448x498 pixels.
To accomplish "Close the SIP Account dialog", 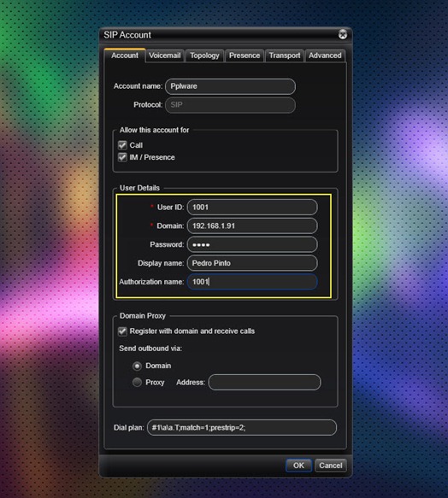I will coord(343,34).
